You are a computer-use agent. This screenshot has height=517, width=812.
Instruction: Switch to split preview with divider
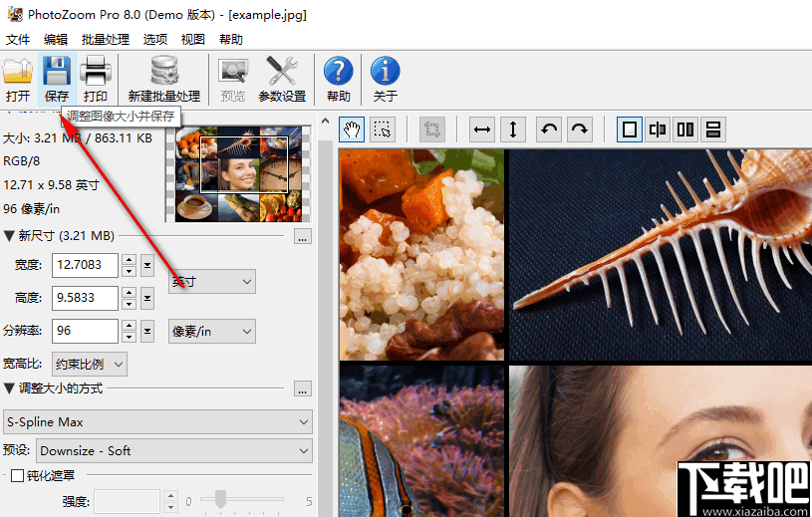[x=658, y=129]
